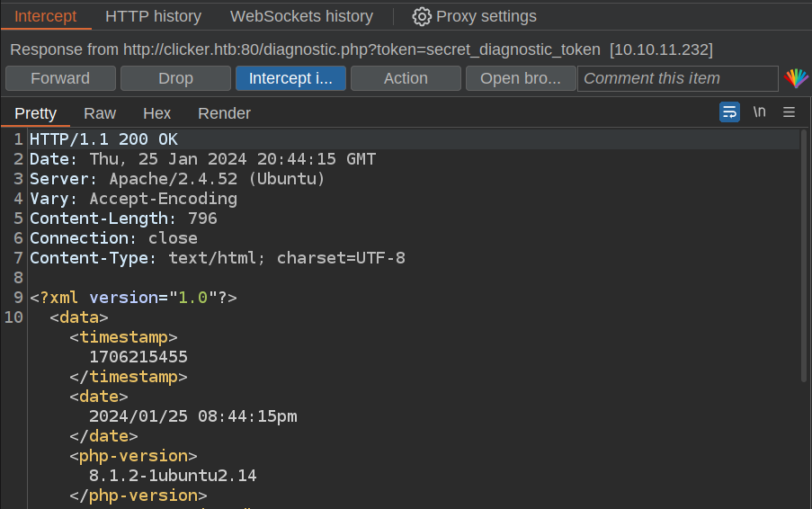Click the Drop button
The height and width of the screenshot is (509, 812).
(x=175, y=78)
